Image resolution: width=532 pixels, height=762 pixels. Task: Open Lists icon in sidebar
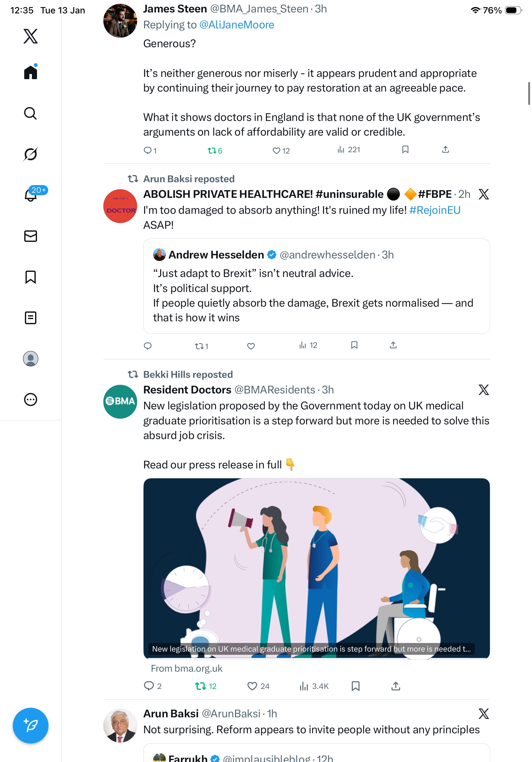[x=31, y=317]
